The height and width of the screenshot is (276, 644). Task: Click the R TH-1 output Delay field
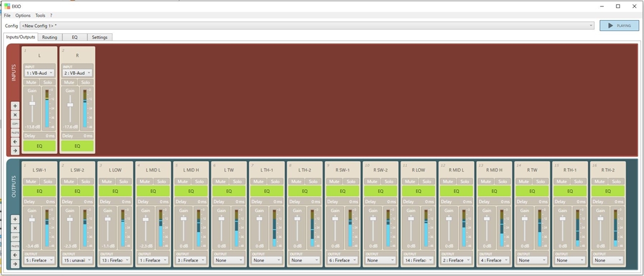coord(569,202)
